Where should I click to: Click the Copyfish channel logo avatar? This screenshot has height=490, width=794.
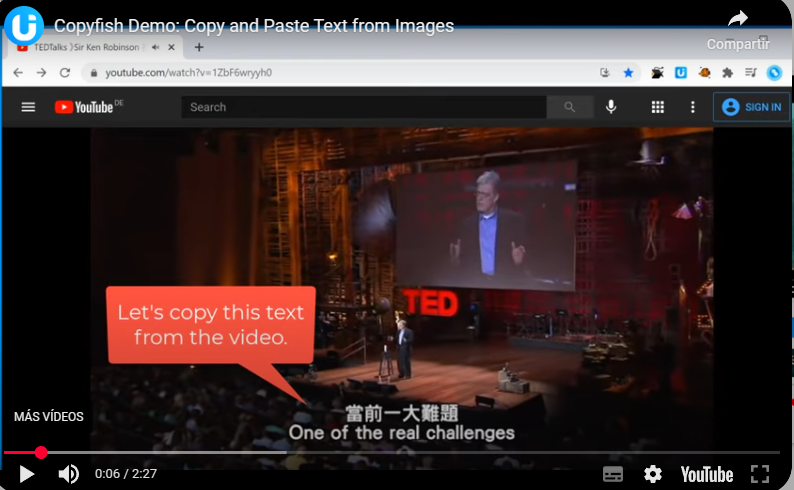click(24, 25)
